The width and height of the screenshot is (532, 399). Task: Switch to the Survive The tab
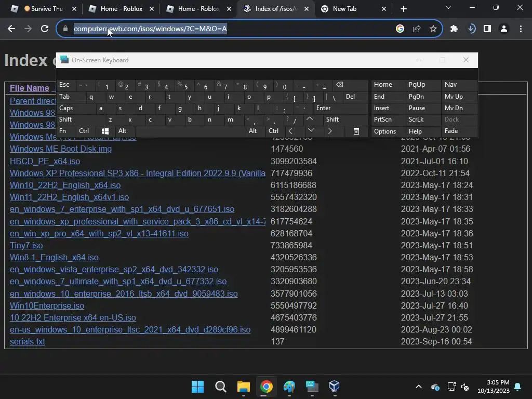(43, 9)
